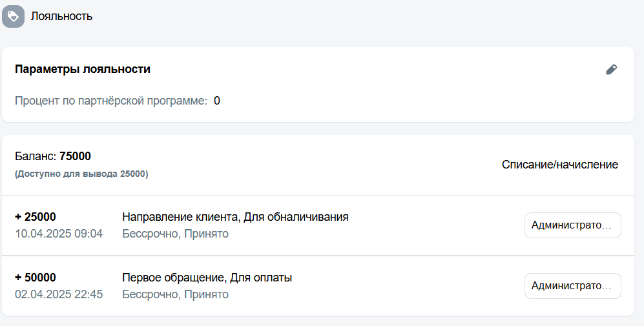Click the loyalty tag-heart icon
Viewport: 644px width, 326px height.
(x=13, y=16)
